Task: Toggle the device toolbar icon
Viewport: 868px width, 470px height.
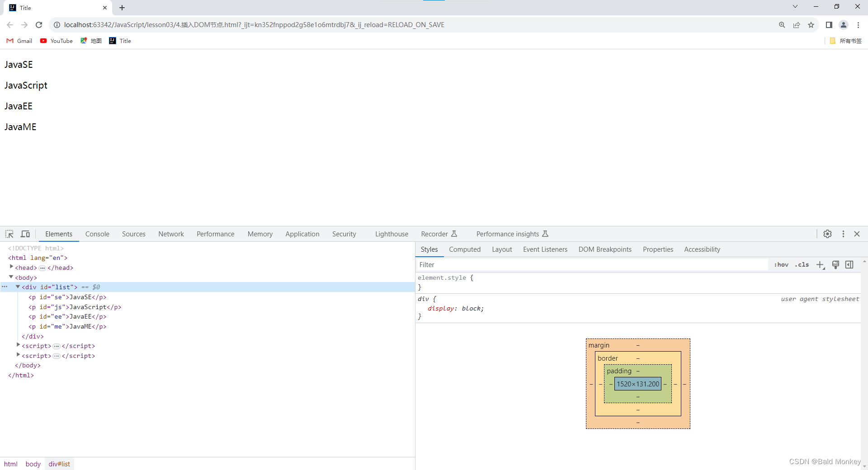Action: pyautogui.click(x=25, y=234)
